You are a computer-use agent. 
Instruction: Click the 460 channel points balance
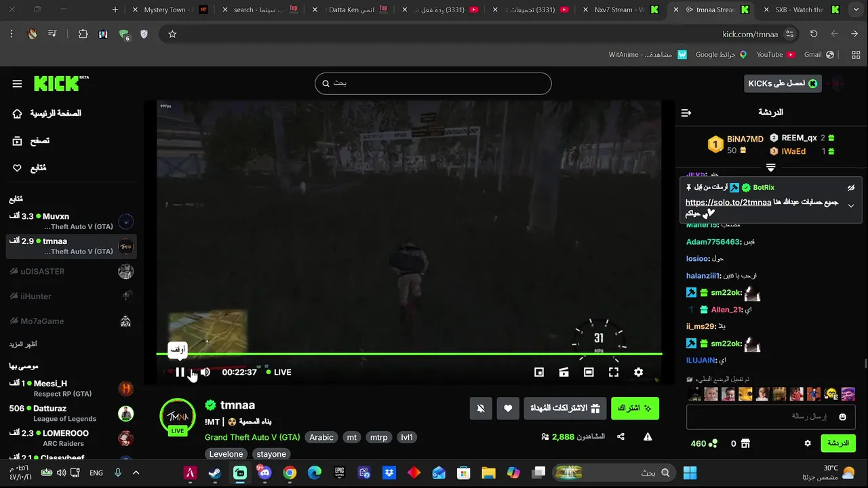tap(704, 443)
